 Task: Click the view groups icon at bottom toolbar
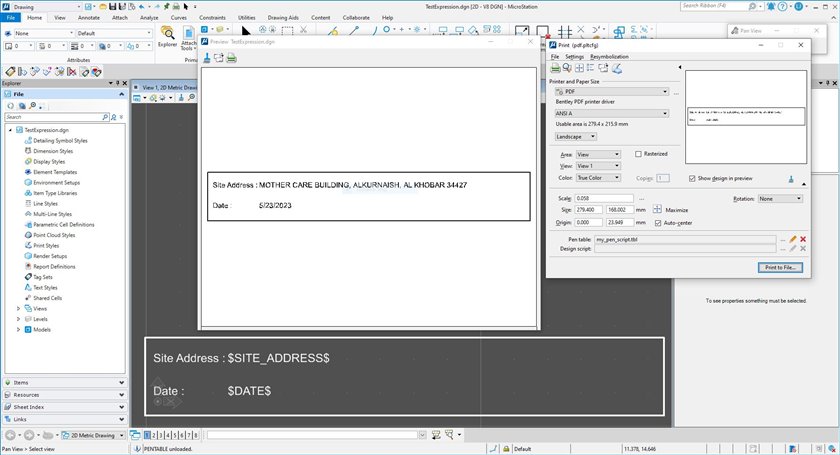(x=135, y=435)
